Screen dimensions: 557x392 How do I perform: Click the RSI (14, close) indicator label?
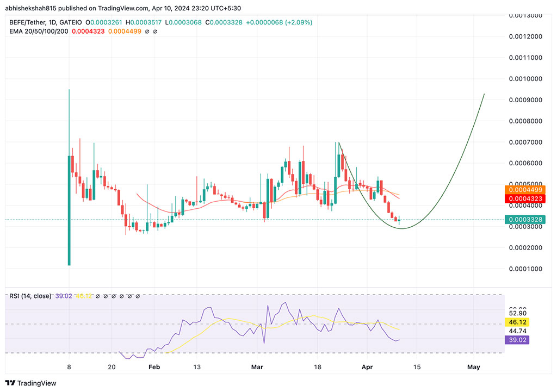[x=30, y=296]
